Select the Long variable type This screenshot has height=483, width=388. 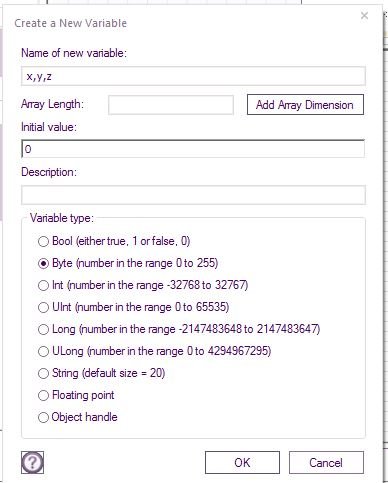point(43,329)
